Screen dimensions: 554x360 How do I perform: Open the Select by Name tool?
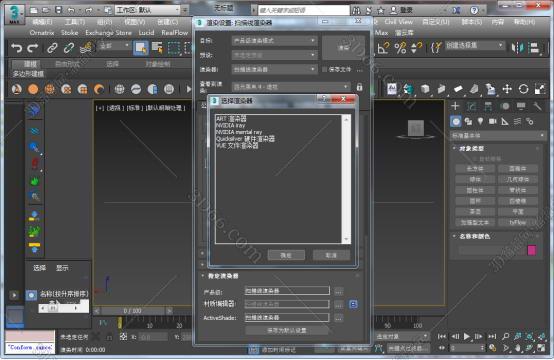pos(157,48)
